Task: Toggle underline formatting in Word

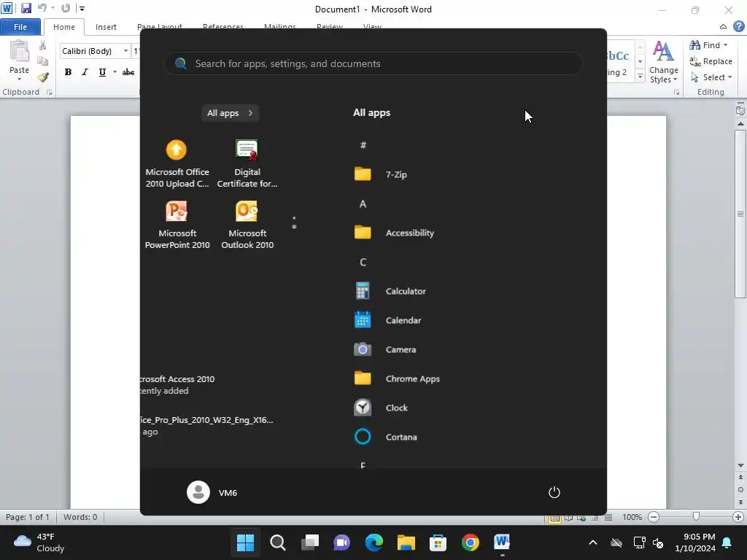Action: (102, 72)
